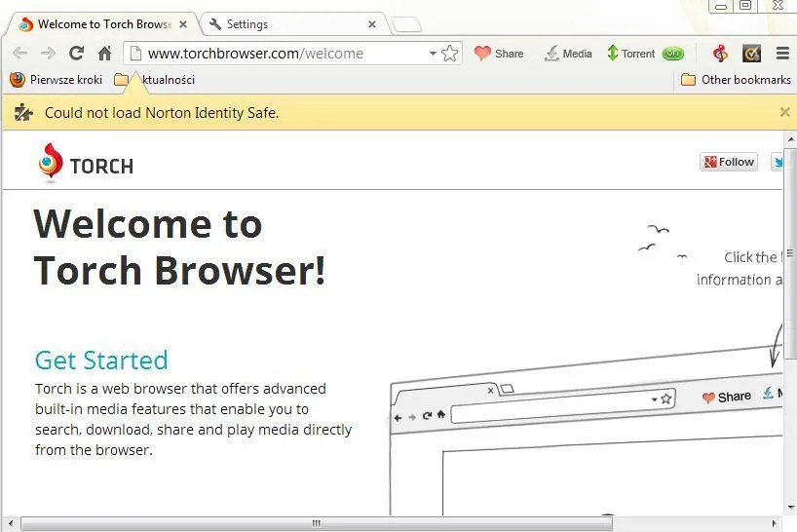Open the Media grabber button

[568, 54]
